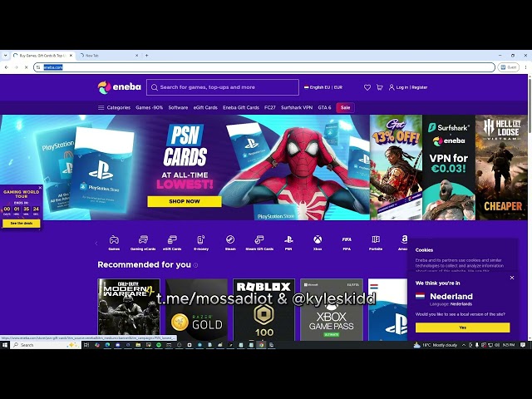Show hidden system tray icons
The height and width of the screenshot is (399, 532).
click(x=464, y=345)
